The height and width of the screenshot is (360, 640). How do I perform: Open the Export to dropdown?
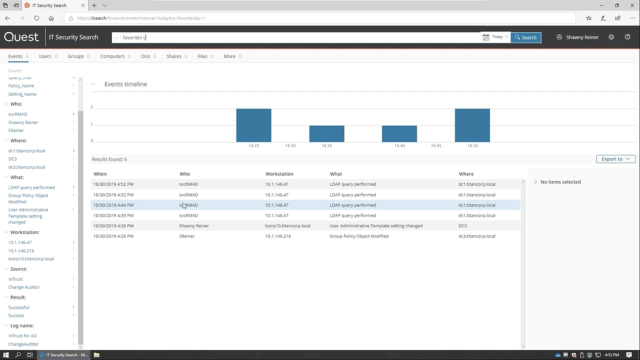coord(616,159)
